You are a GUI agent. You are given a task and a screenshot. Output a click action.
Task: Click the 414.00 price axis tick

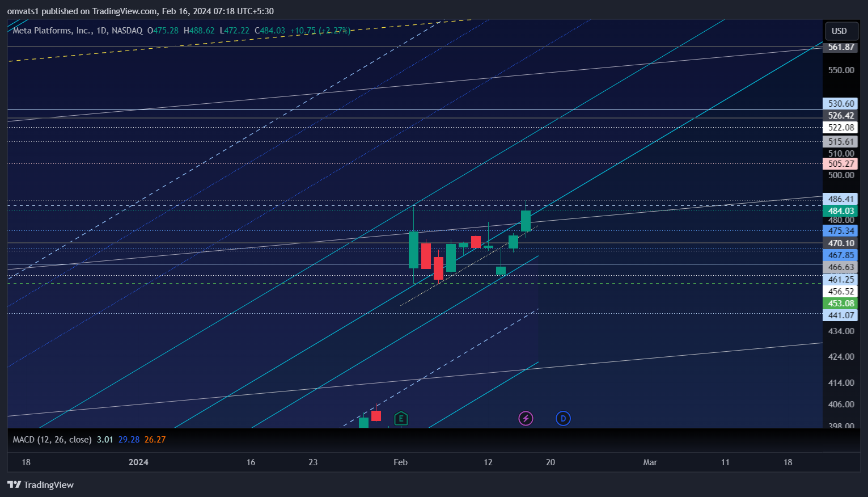841,383
